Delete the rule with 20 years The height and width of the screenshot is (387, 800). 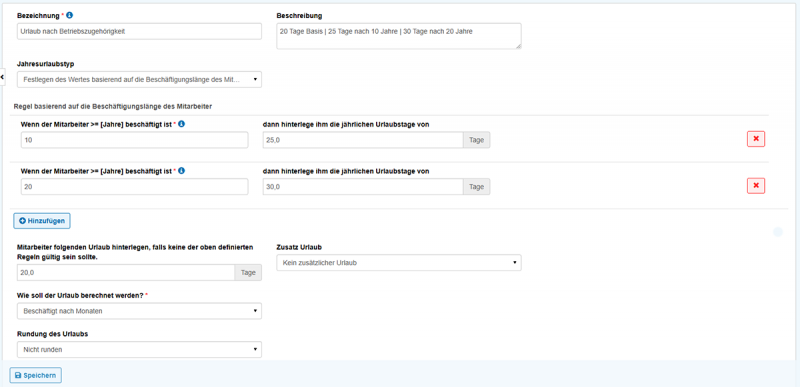(756, 186)
